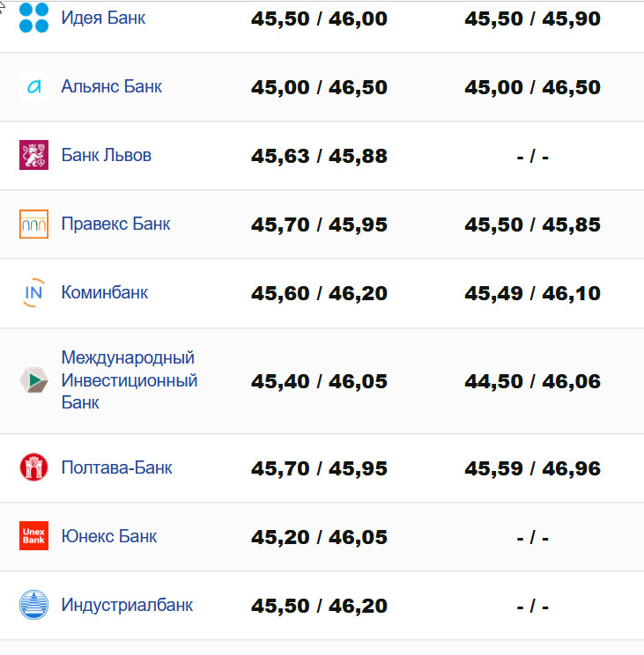Open the Правекс Банк link
This screenshot has width=644, height=655.
click(x=115, y=224)
